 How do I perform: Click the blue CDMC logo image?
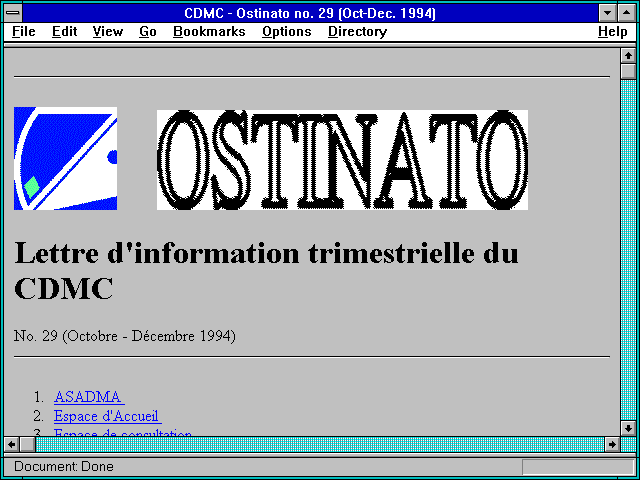65,158
